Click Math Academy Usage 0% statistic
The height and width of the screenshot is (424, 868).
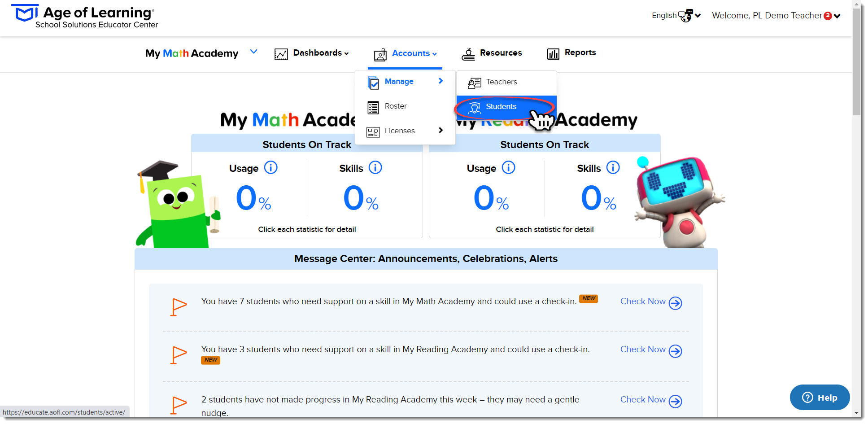click(253, 198)
